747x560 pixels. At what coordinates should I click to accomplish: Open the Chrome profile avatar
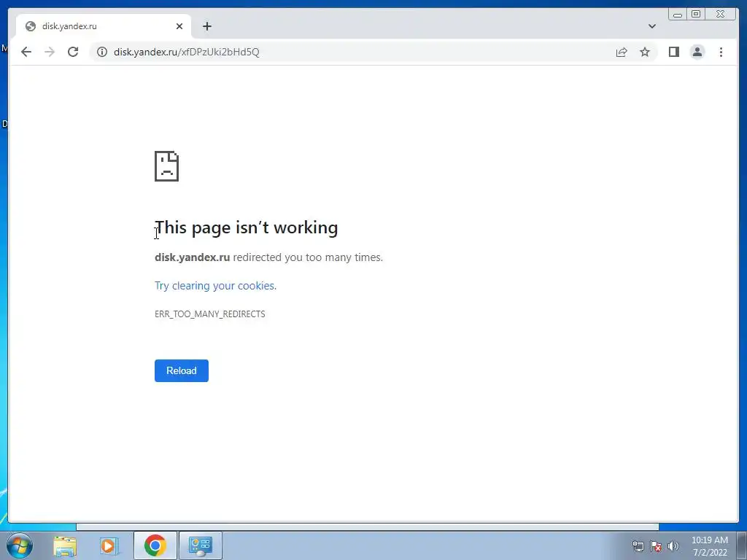697,52
